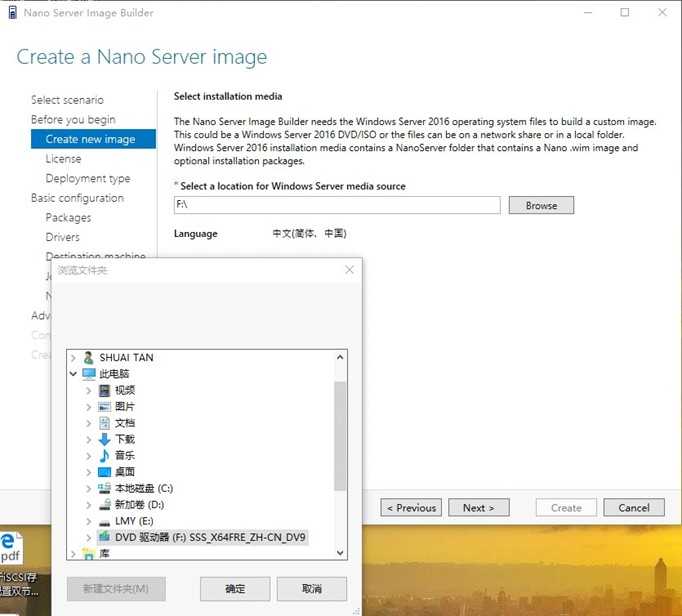
Task: Click the Nano Server Image Builder title icon
Action: pos(13,13)
